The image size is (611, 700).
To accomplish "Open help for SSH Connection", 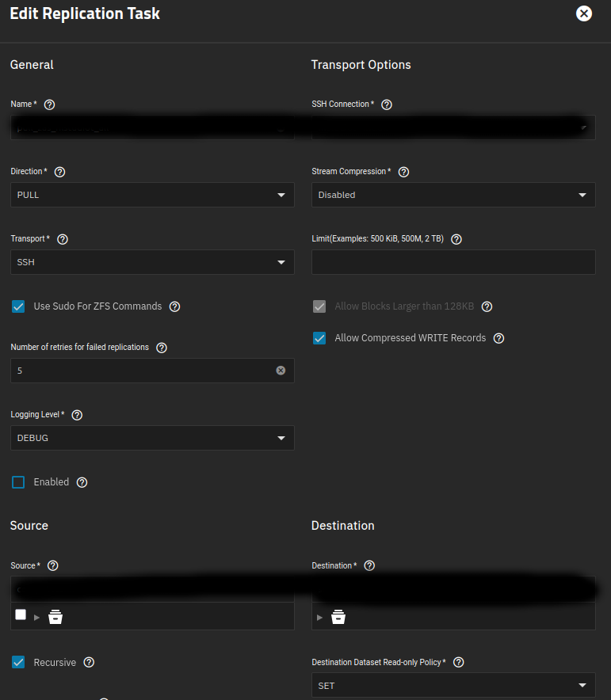I will click(x=387, y=105).
